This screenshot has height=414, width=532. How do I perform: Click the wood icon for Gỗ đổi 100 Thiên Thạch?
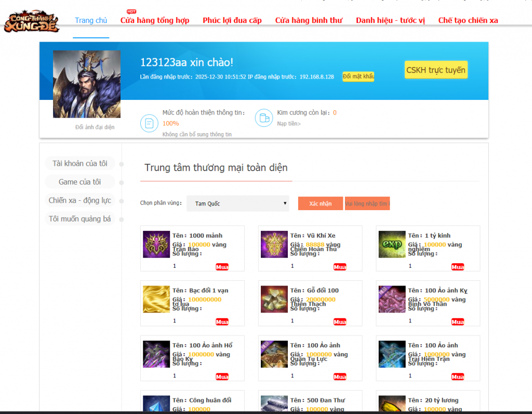point(274,300)
